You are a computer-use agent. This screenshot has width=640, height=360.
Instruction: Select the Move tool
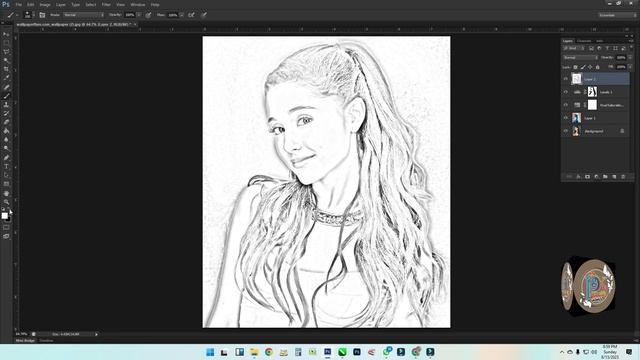pyautogui.click(x=6, y=35)
